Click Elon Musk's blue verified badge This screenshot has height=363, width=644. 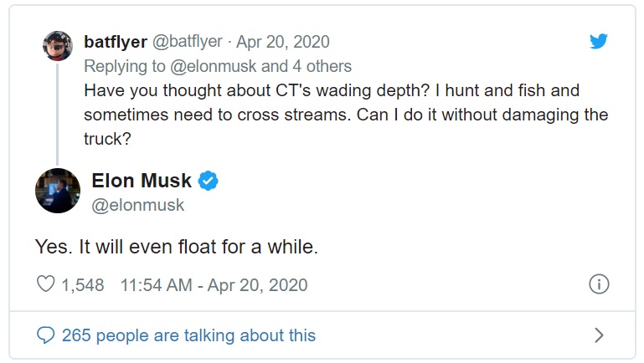pyautogui.click(x=208, y=181)
